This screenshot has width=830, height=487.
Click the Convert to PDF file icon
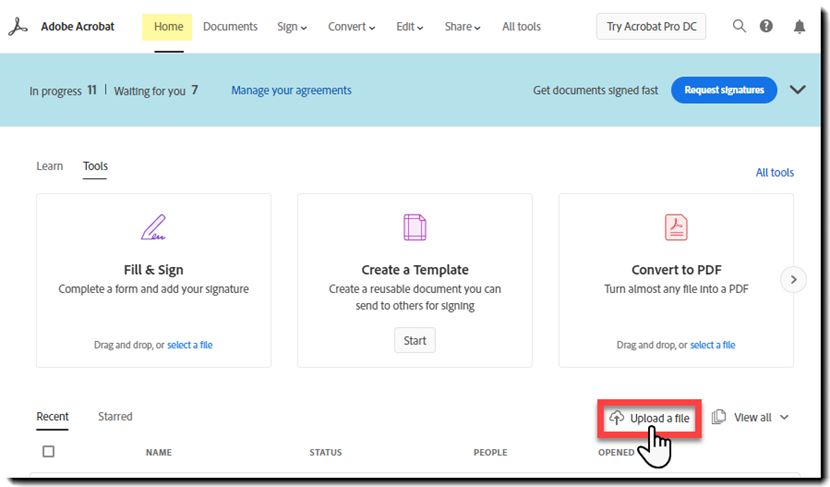[676, 227]
